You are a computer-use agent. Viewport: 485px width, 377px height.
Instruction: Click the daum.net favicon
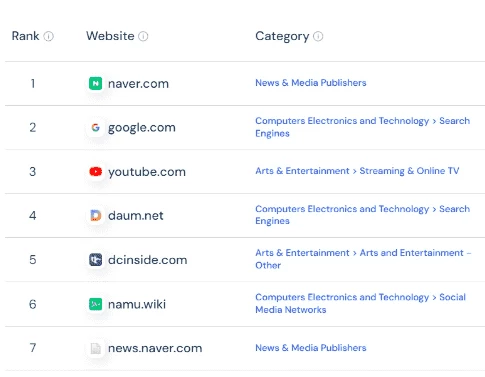pyautogui.click(x=95, y=215)
